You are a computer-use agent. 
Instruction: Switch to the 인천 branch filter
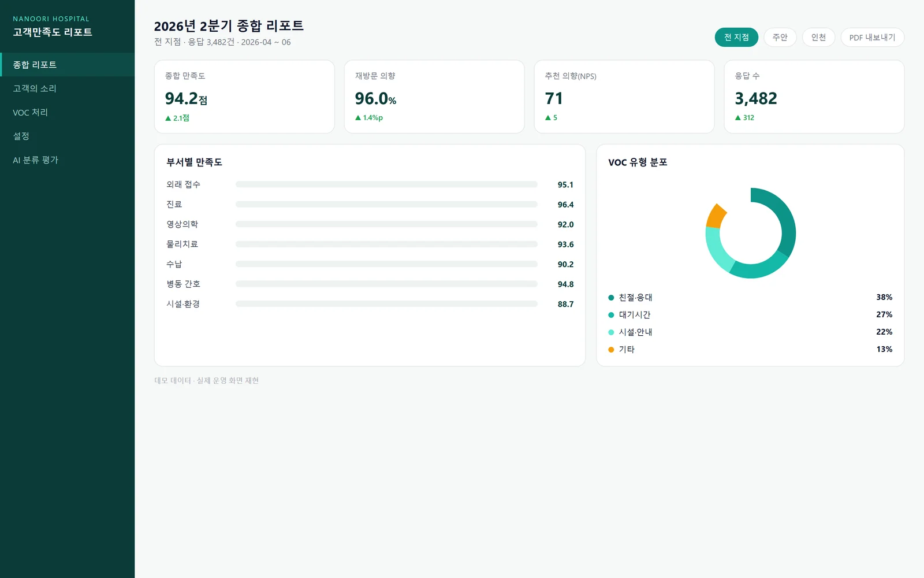tap(818, 37)
